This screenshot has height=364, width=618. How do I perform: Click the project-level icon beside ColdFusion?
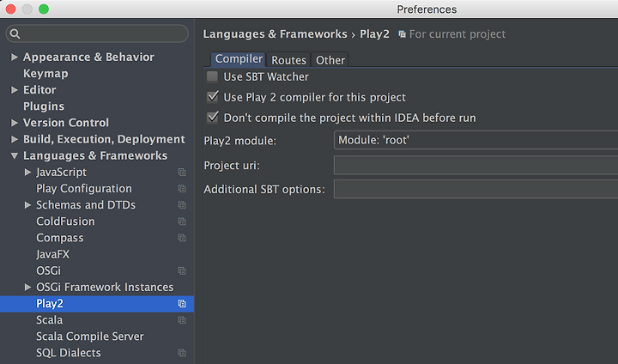182,221
